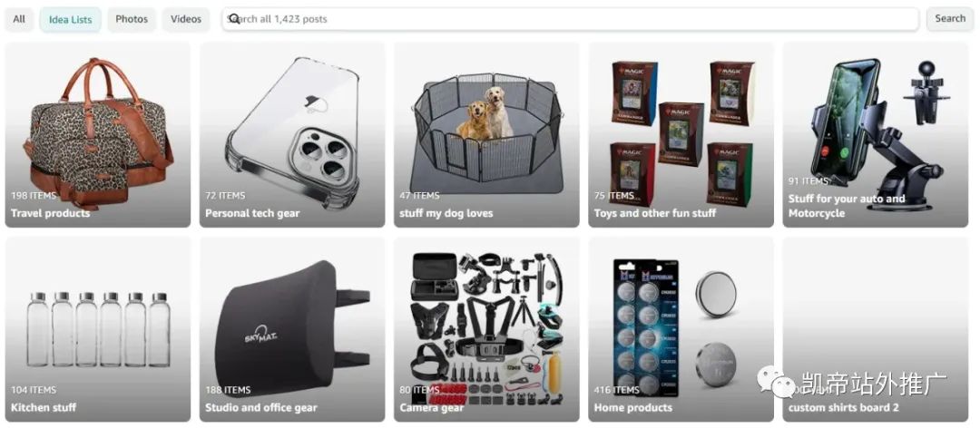
Task: Open Studio and office gear list
Action: pyautogui.click(x=292, y=329)
